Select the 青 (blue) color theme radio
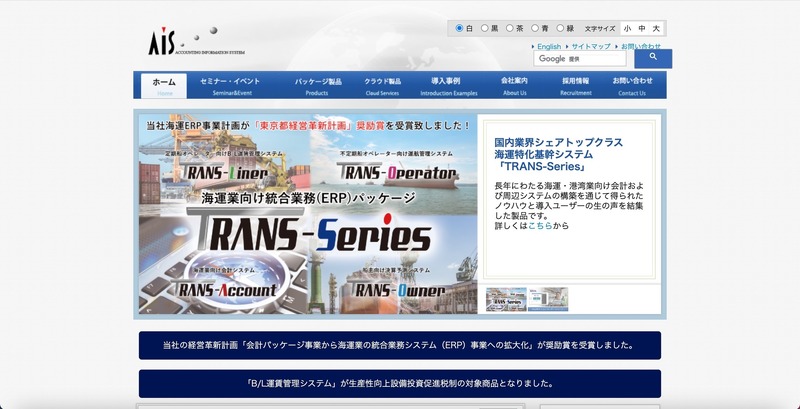800x409 pixels. 535,28
